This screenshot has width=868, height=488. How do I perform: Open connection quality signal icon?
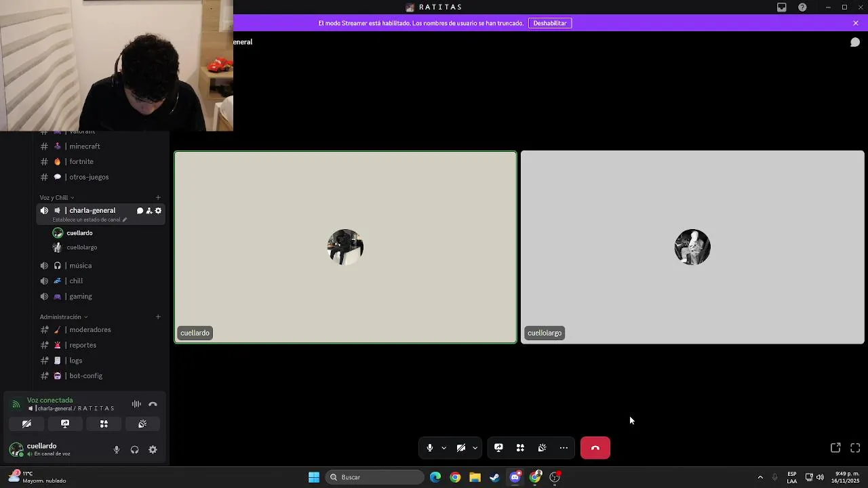pos(16,404)
